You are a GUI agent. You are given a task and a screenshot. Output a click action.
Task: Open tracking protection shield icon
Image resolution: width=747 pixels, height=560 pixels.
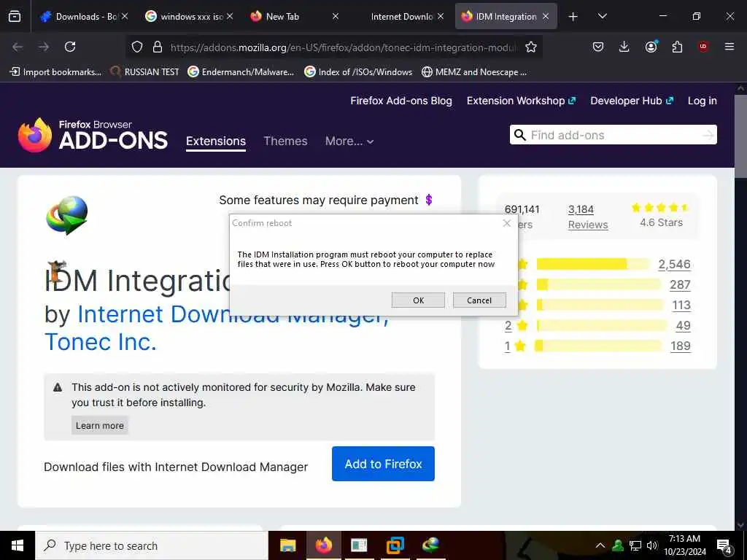(137, 47)
